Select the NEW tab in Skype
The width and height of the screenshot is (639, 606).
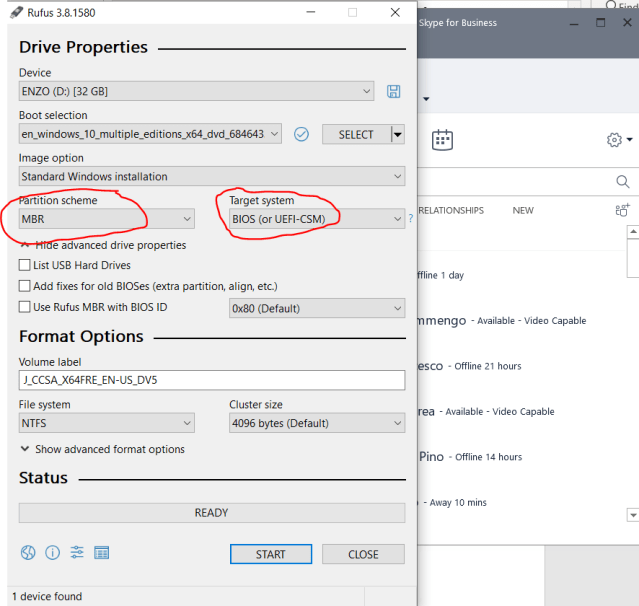point(523,211)
